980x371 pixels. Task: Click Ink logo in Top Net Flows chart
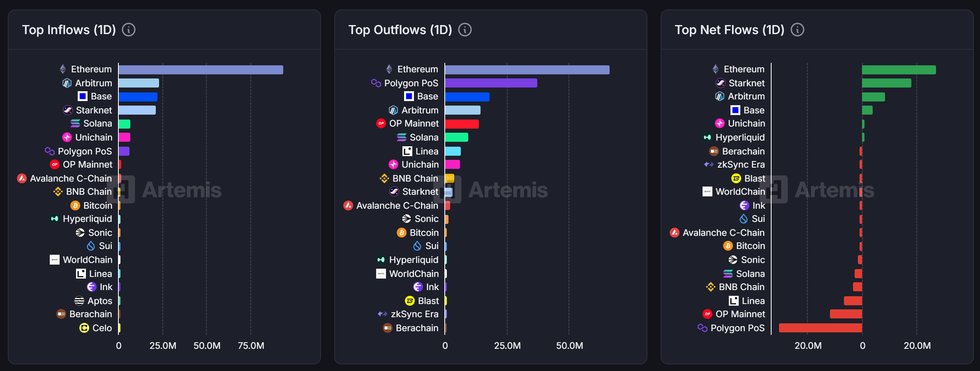[x=744, y=205]
